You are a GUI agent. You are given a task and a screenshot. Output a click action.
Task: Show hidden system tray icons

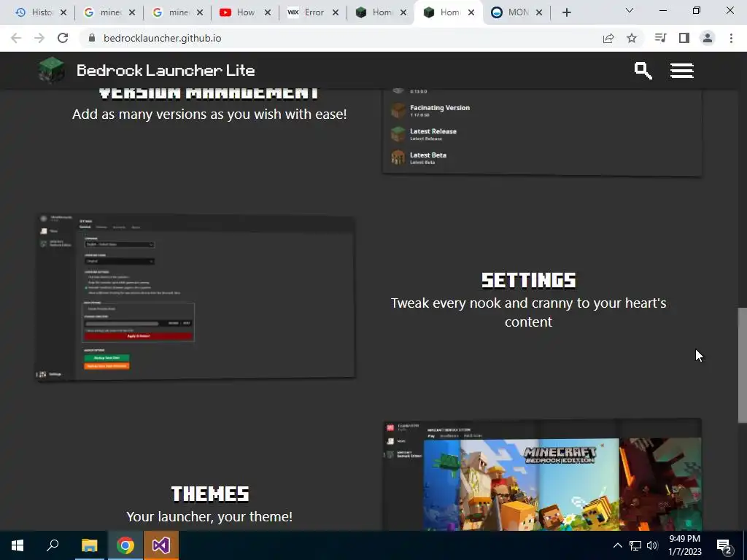pos(617,545)
